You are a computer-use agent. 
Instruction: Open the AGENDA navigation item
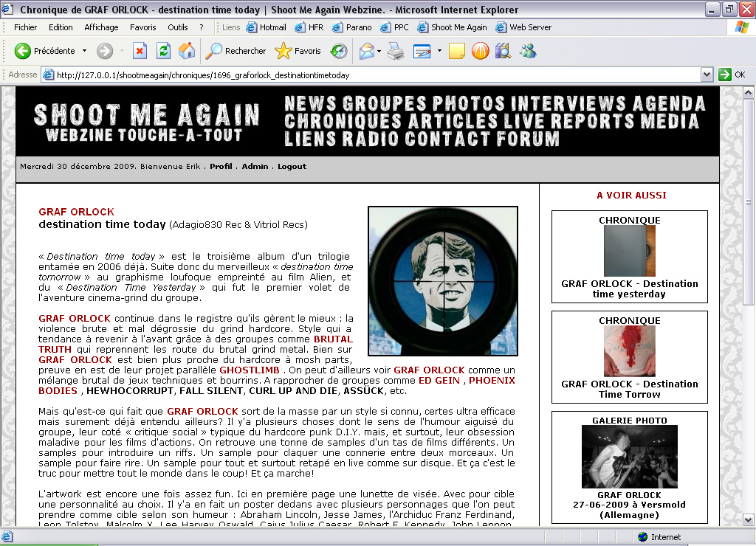(669, 103)
